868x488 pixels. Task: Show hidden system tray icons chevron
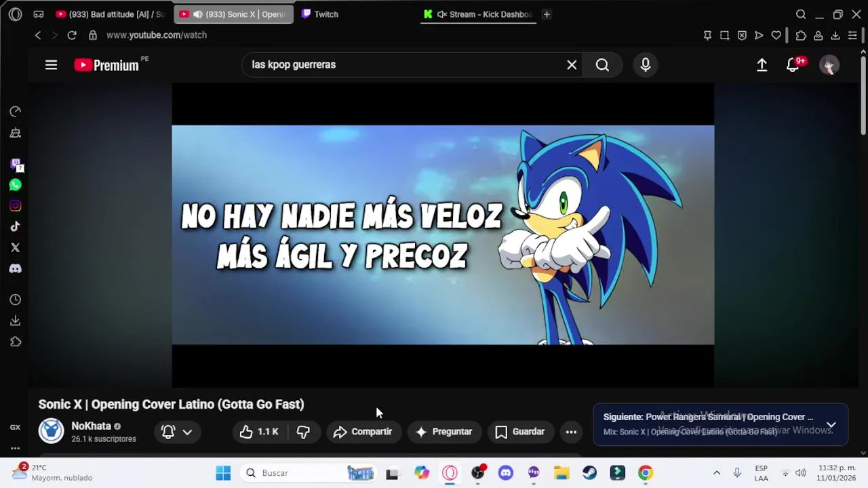[x=717, y=473]
